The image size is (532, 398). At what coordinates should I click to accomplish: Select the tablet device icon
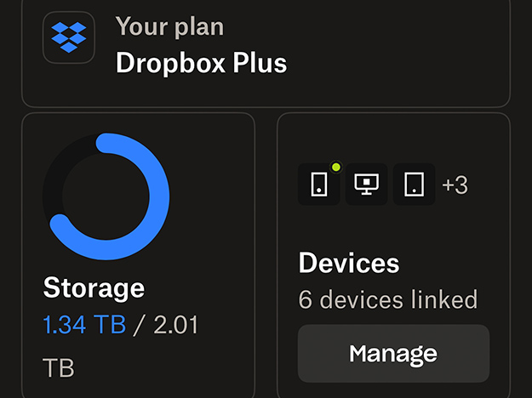pyautogui.click(x=414, y=185)
